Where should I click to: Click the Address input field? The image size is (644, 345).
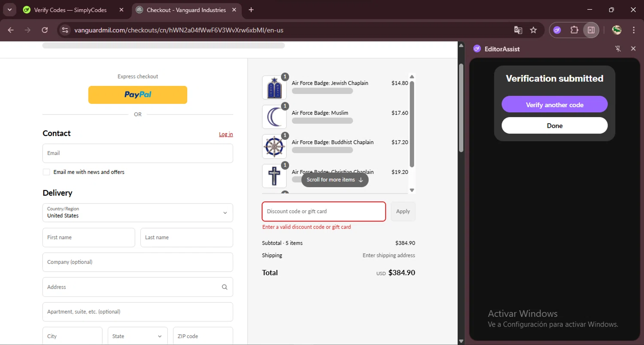pyautogui.click(x=138, y=287)
